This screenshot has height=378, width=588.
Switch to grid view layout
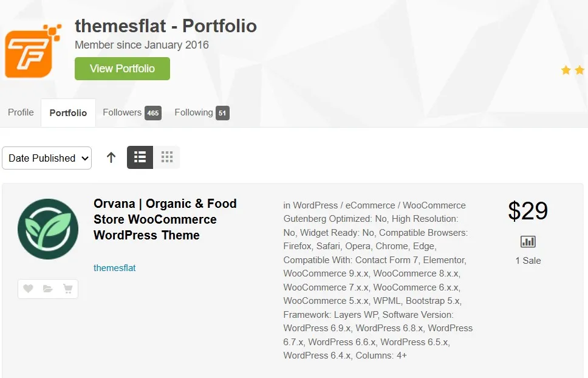(167, 157)
